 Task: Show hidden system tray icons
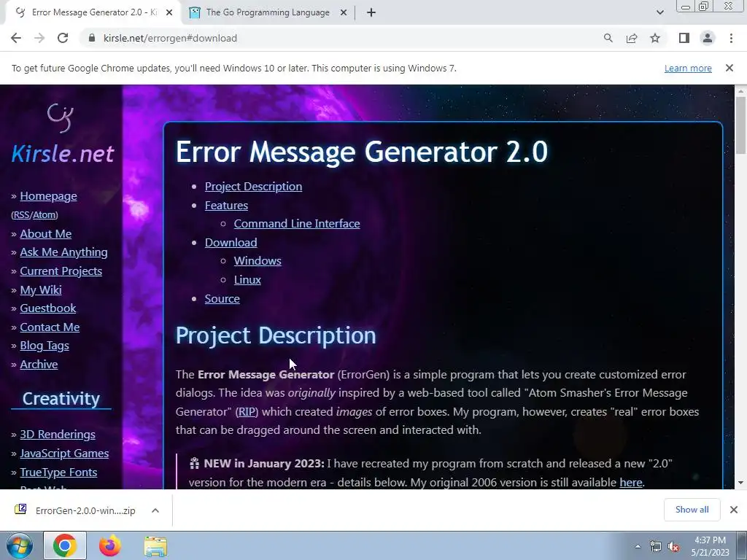(x=638, y=547)
